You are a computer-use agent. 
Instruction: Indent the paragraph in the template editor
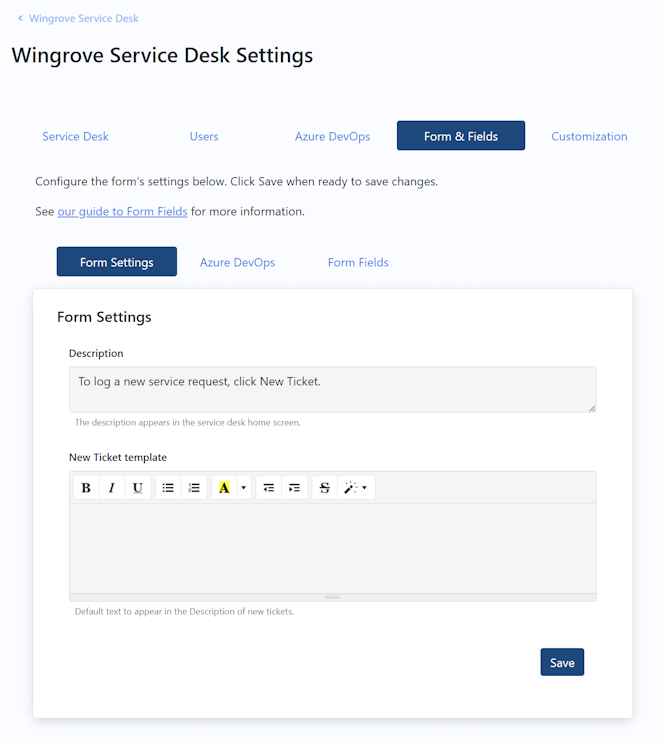294,488
